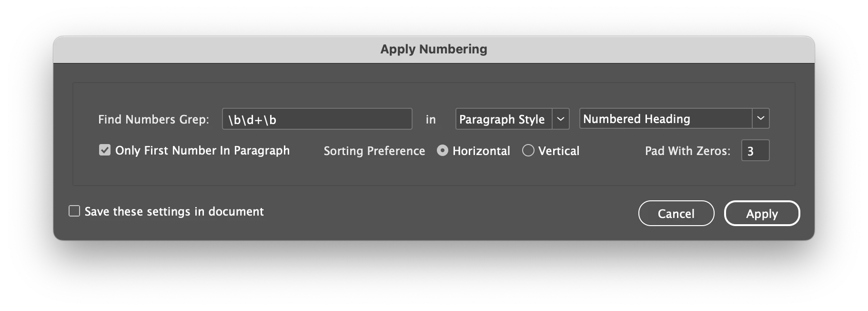Click the Only First Number In Paragraph text

202,151
